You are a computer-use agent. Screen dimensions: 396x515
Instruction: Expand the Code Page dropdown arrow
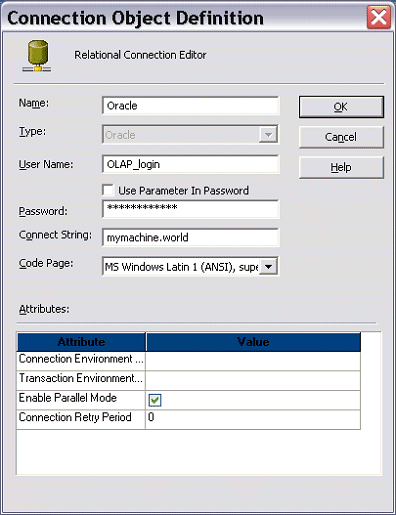click(269, 267)
